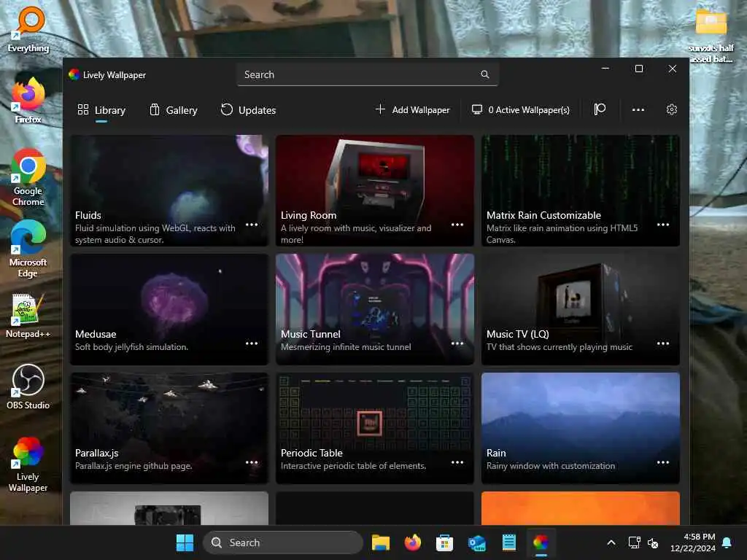Screen dimensions: 747x560
Task: Show hidden system tray icons
Action: click(611, 542)
